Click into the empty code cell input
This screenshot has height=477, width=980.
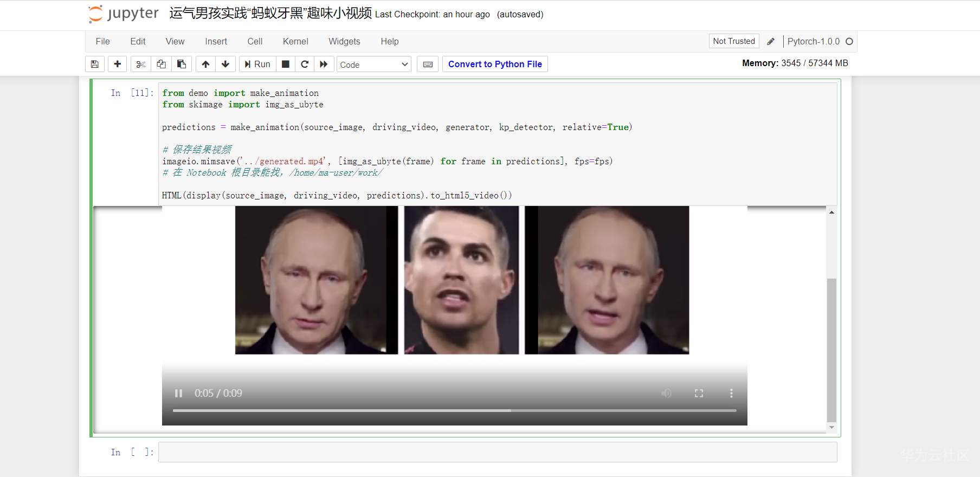click(x=498, y=452)
